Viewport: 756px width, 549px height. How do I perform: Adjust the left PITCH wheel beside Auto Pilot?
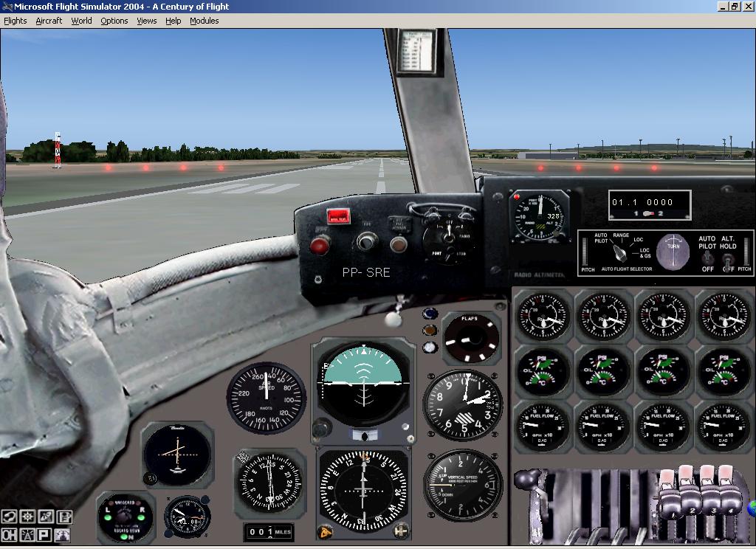(x=585, y=251)
